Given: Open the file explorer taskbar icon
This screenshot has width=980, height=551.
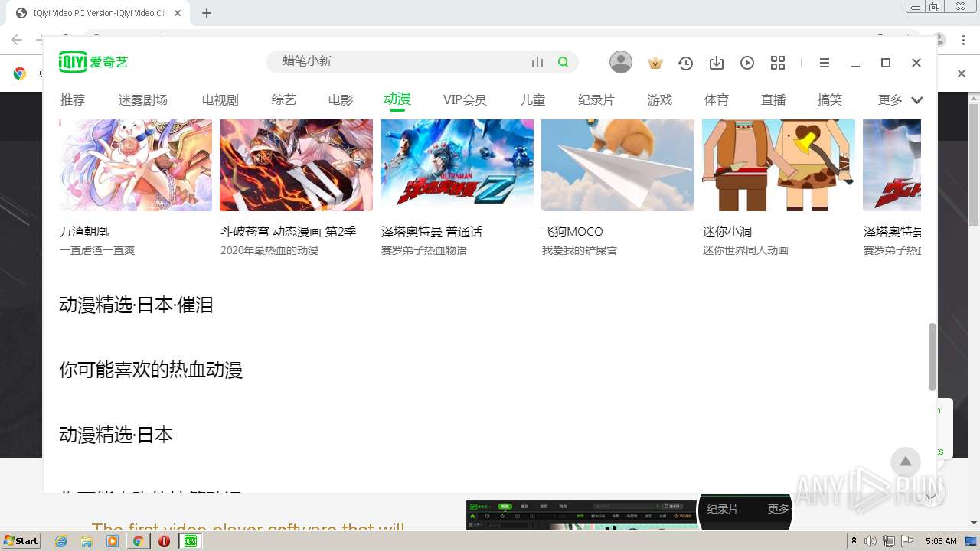Looking at the screenshot, I should [87, 541].
